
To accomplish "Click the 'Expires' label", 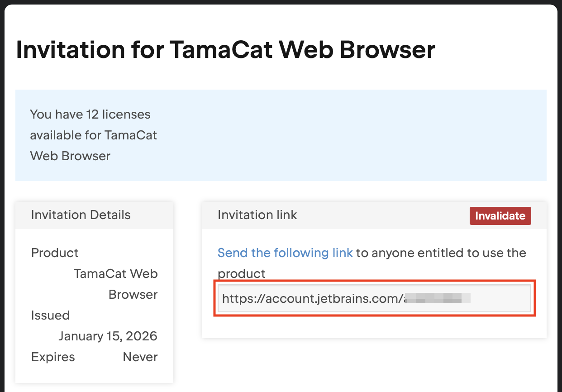I will coord(53,357).
